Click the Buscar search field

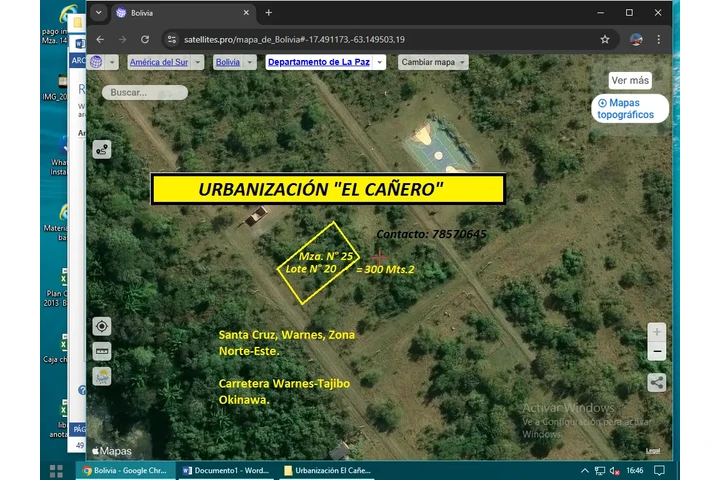click(x=145, y=92)
